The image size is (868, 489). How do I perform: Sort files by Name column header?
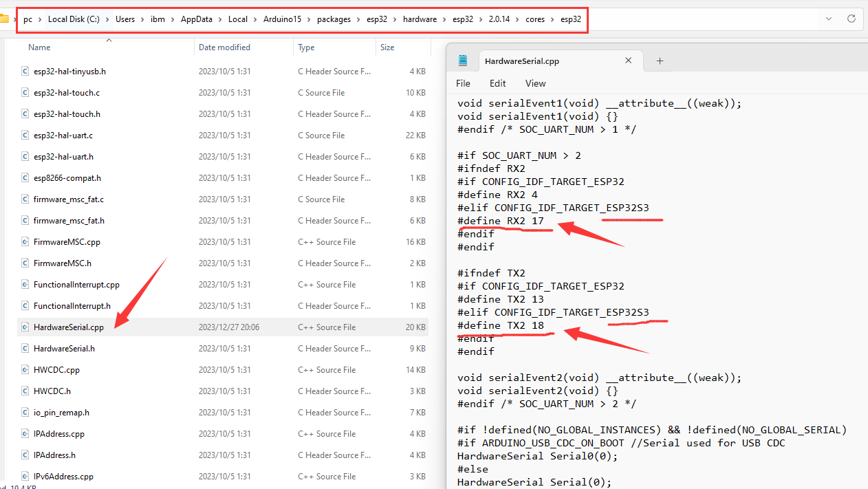tap(39, 47)
